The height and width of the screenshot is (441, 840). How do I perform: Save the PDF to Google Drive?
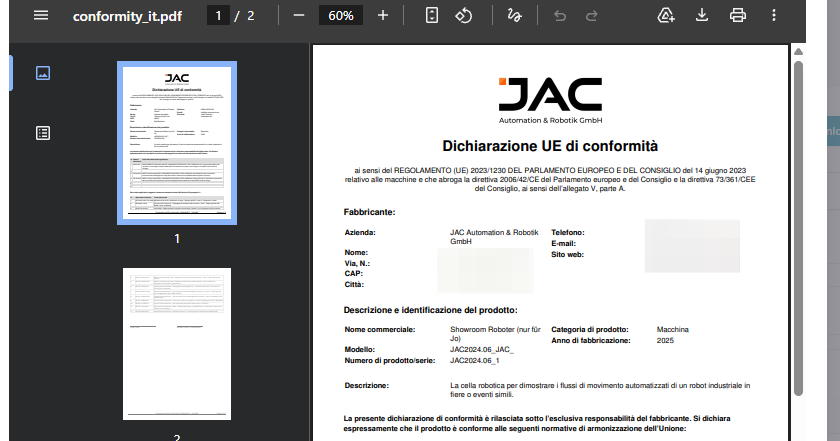tap(666, 16)
